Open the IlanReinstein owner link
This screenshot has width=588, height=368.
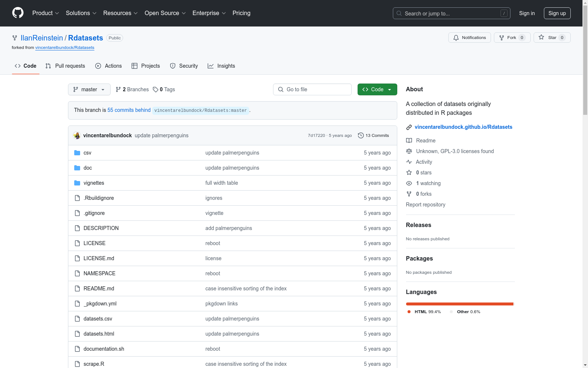click(42, 38)
